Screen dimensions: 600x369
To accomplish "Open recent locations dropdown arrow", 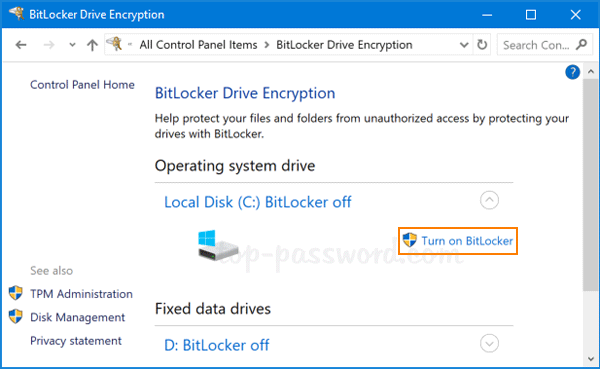I will pos(72,45).
